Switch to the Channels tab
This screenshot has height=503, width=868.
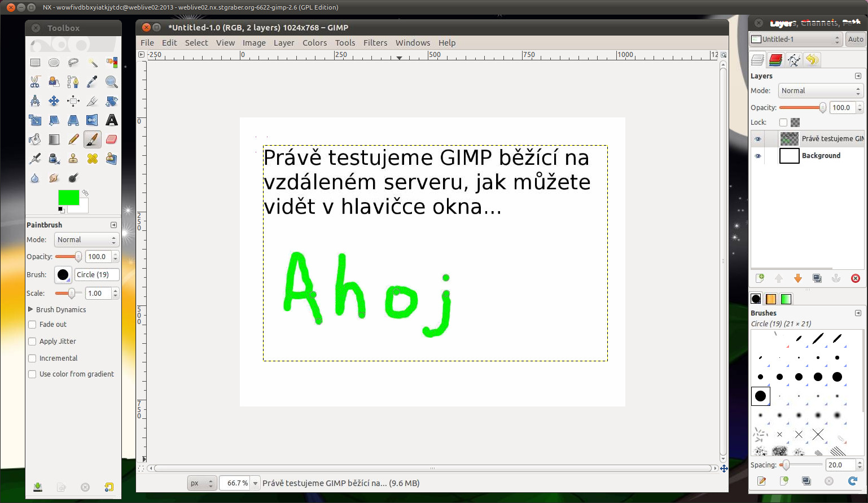tap(775, 60)
